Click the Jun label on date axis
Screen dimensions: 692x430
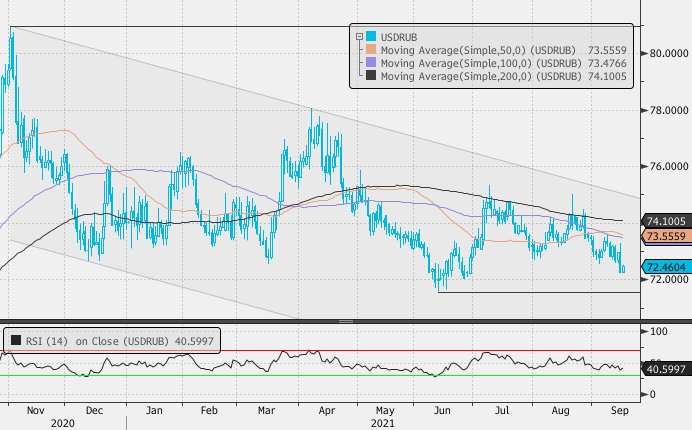(x=439, y=410)
